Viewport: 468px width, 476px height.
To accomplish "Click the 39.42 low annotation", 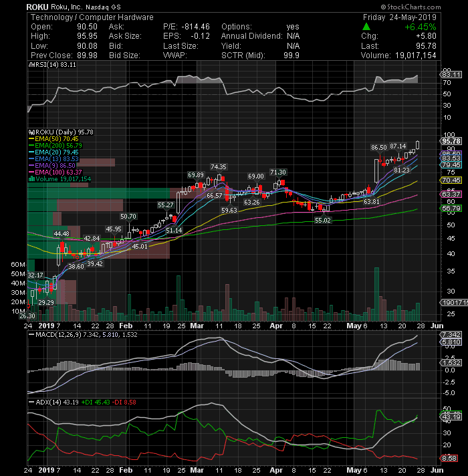I will click(x=95, y=264).
